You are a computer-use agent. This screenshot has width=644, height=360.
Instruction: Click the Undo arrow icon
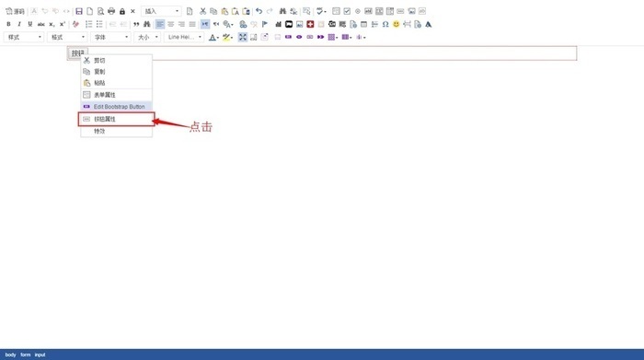pyautogui.click(x=259, y=11)
